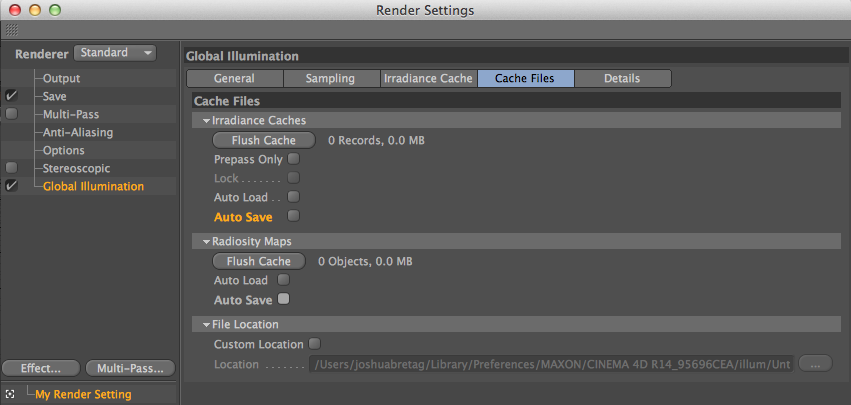Enable the Prepass Only checkbox
Viewport: 851px width, 405px height.
294,159
